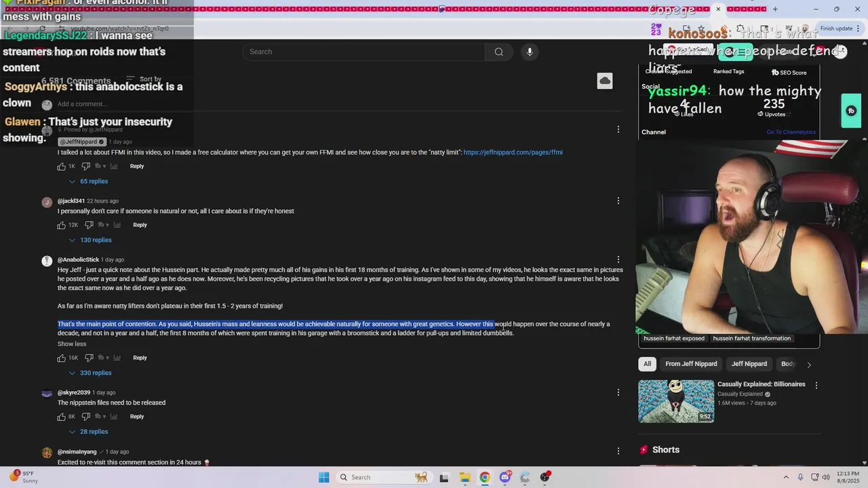Show hidden system tray icons
The height and width of the screenshot is (488, 868).
786,477
